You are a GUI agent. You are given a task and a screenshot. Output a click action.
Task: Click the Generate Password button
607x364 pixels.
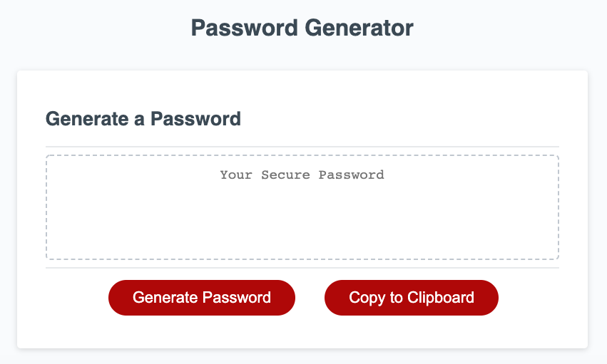pos(201,298)
